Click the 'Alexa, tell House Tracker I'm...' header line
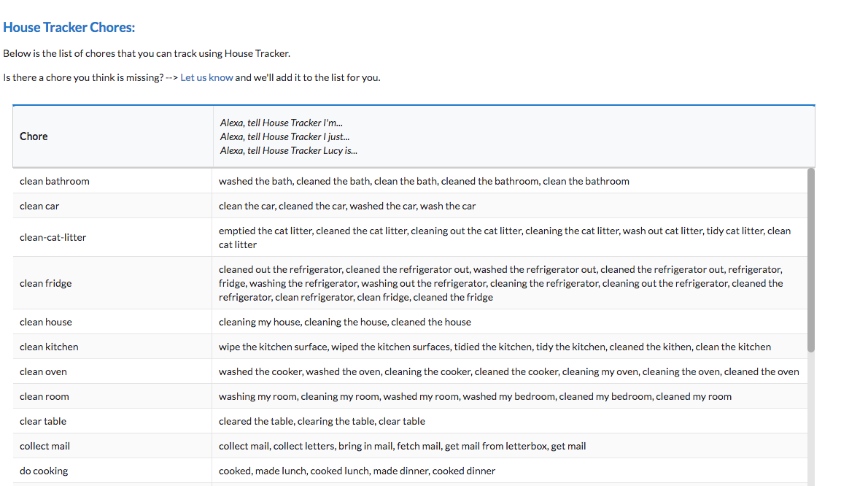868x486 pixels. [x=282, y=123]
